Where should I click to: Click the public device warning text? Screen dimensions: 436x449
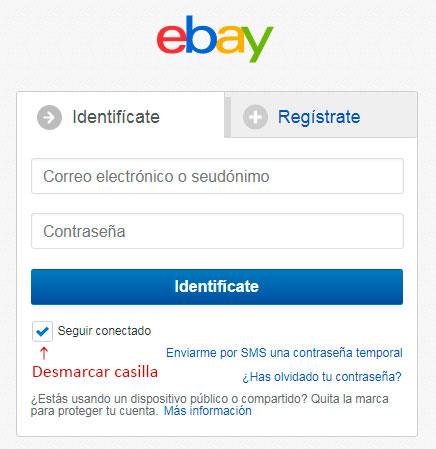pos(209,405)
